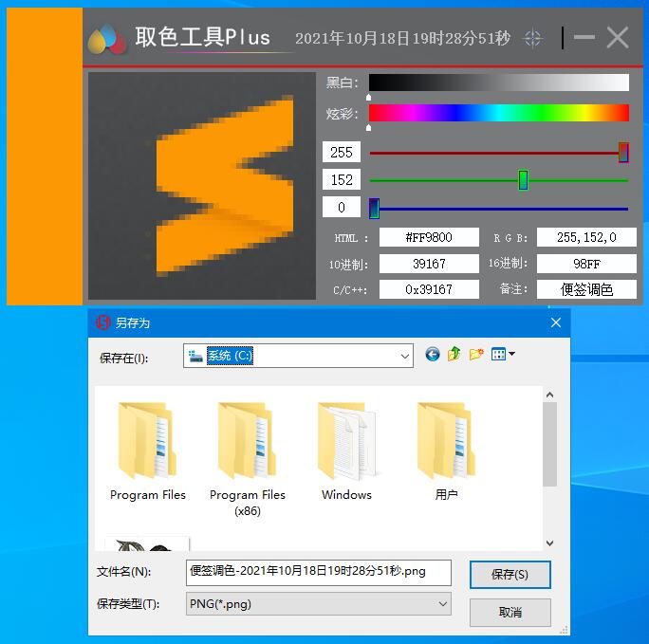Expand the 保存在 location dropdown
Screen dimensions: 649x644
click(x=405, y=356)
